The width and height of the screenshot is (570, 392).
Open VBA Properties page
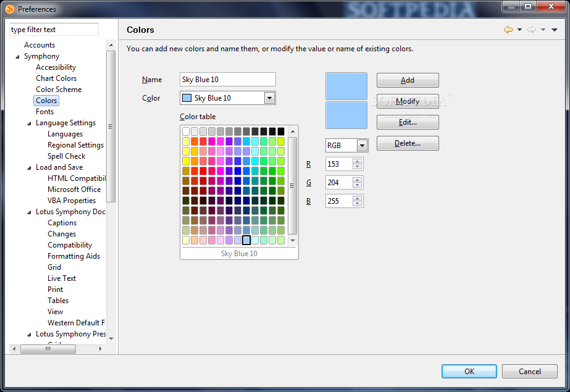[72, 201]
